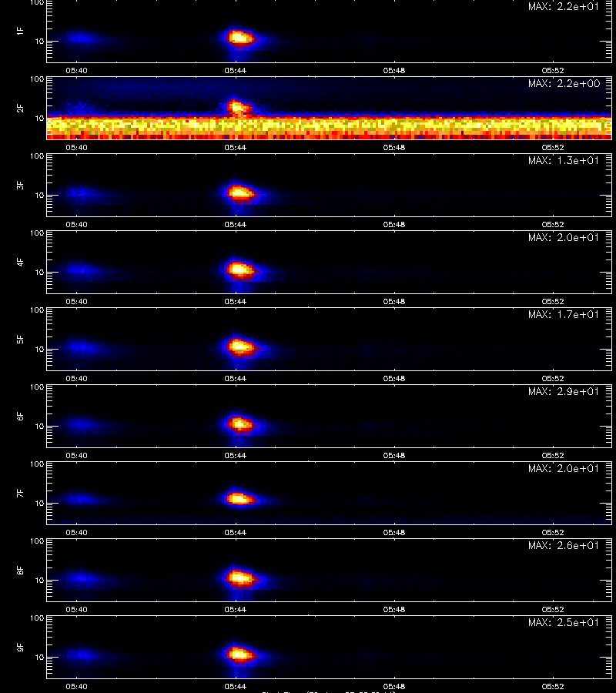Click the burst feature above noise band in 2F
616x693 pixels.
237,106
